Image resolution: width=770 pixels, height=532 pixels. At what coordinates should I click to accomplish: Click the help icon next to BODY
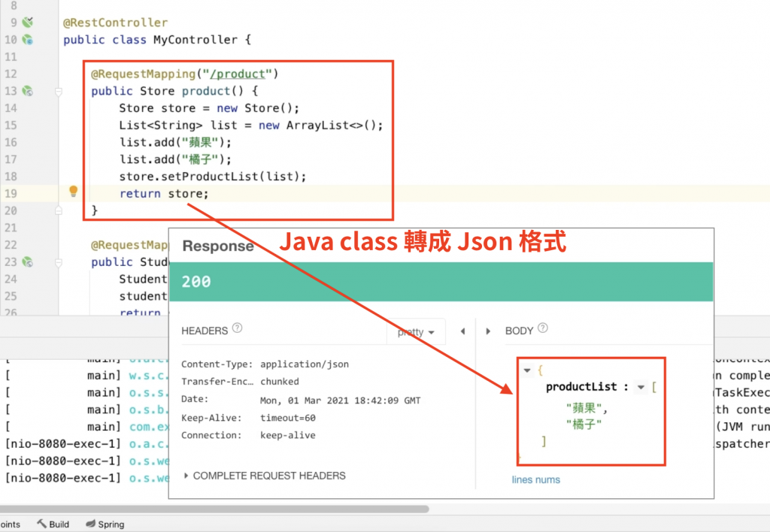coord(543,328)
